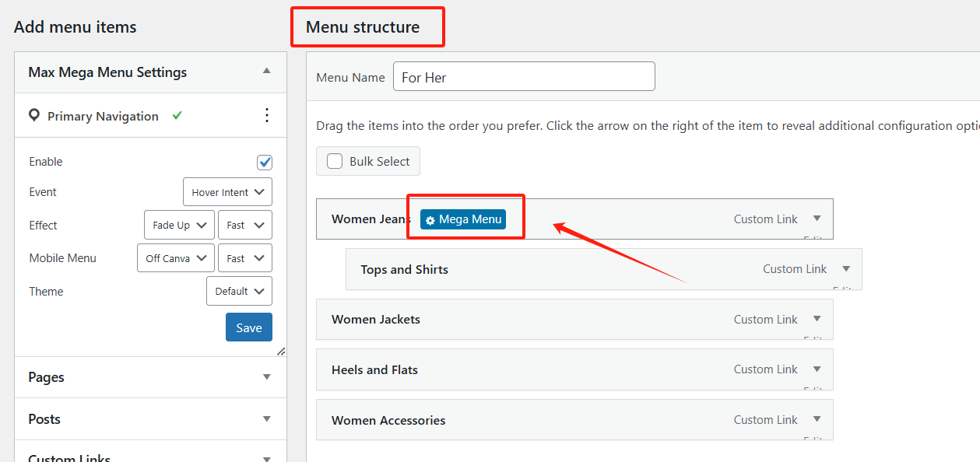Save the Max Mega Menu settings
Viewport: 980px width, 462px height.
(249, 327)
